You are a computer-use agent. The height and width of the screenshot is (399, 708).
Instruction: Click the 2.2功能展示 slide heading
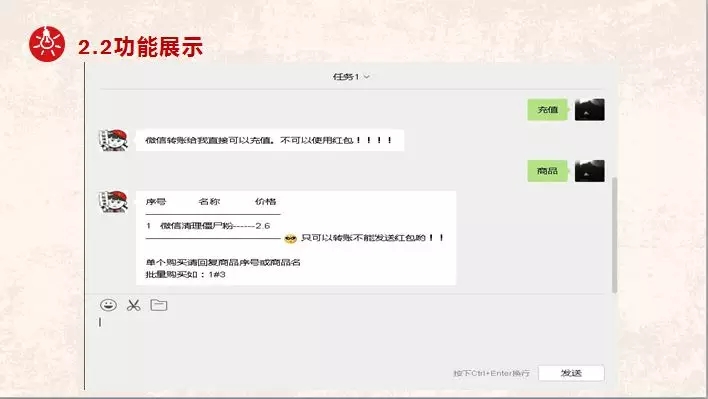[140, 47]
